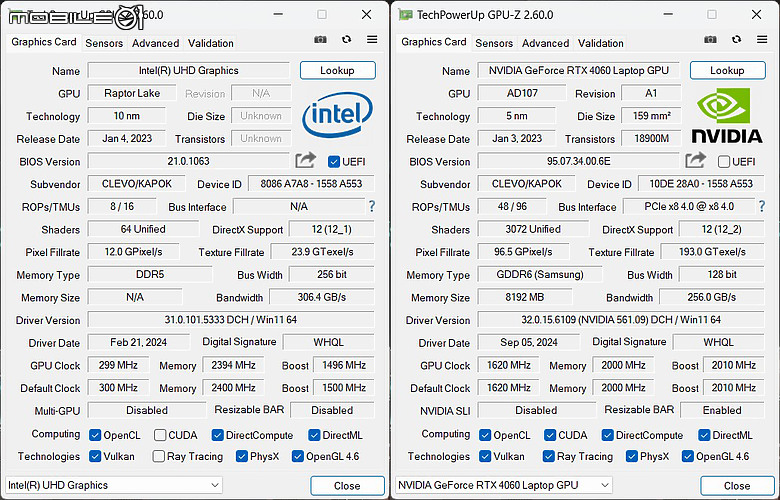Click BIOS Version field 21.0.1063

[188, 161]
